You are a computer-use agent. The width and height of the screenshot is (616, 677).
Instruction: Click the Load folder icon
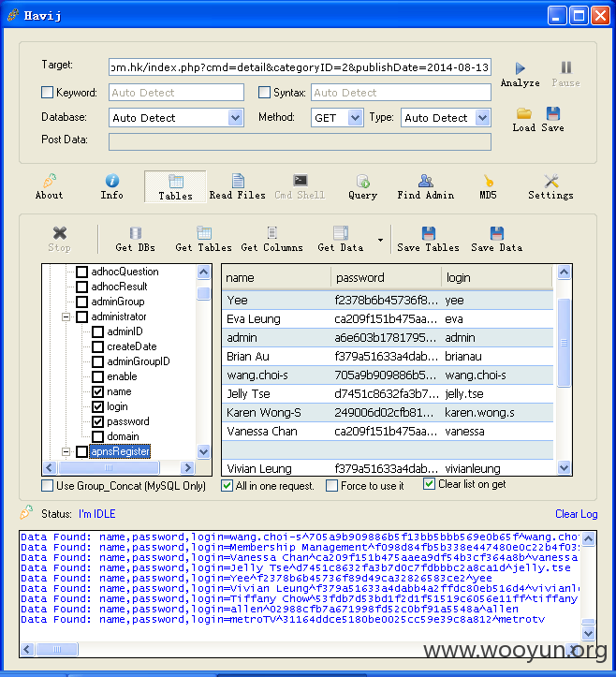point(524,113)
